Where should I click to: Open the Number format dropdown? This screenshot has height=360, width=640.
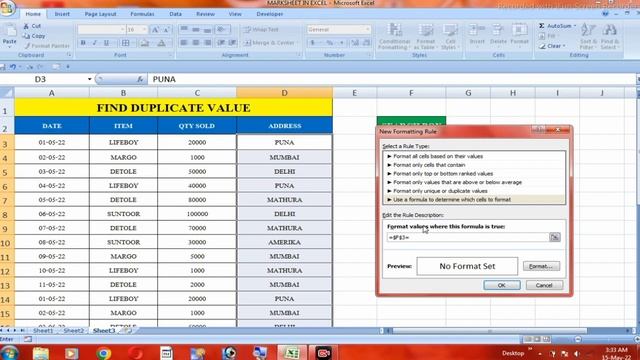[x=367, y=29]
